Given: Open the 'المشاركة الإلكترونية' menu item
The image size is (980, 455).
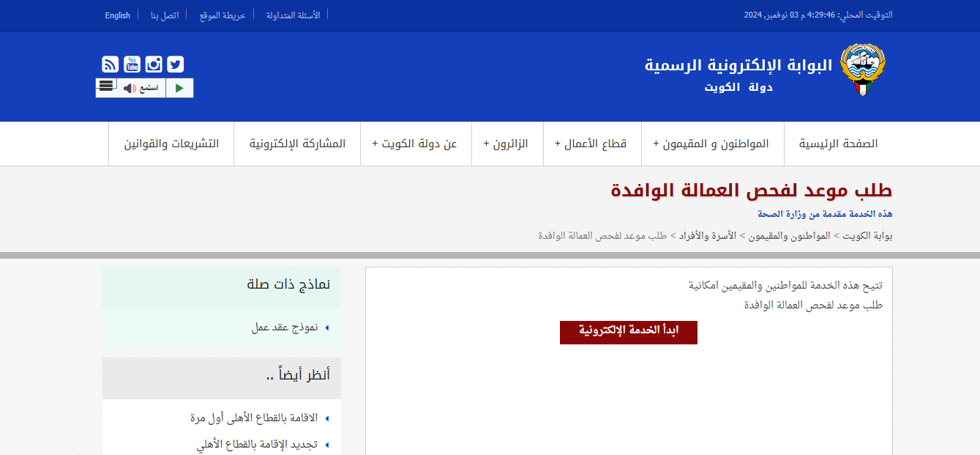Looking at the screenshot, I should click(297, 144).
